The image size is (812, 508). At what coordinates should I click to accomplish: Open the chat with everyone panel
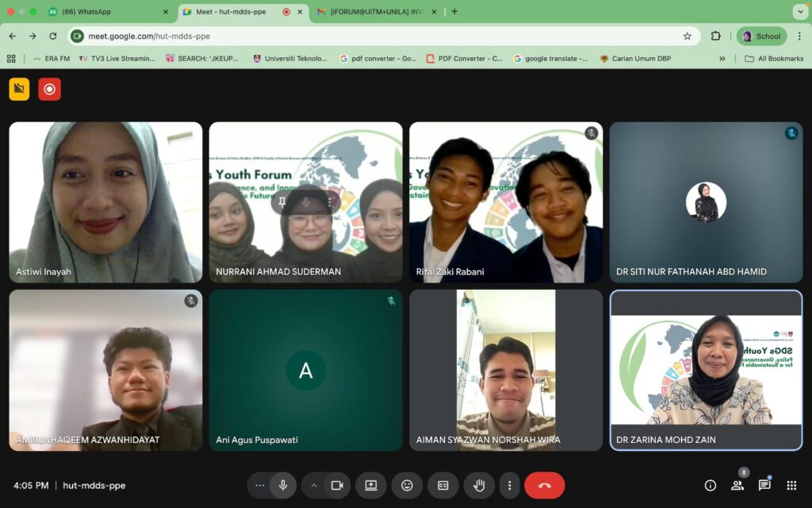tap(764, 485)
